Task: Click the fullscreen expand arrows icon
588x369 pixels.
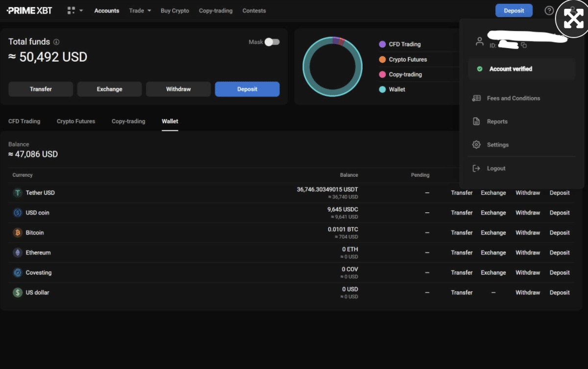Action: (x=573, y=19)
